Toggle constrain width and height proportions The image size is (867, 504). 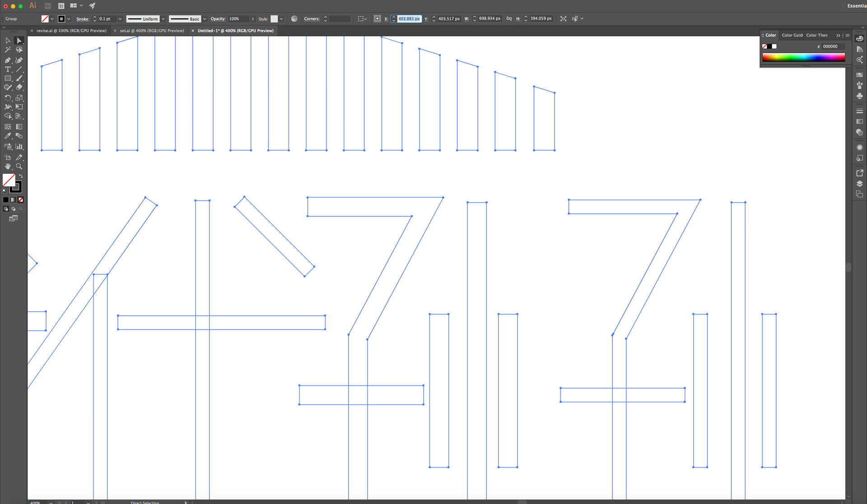509,19
